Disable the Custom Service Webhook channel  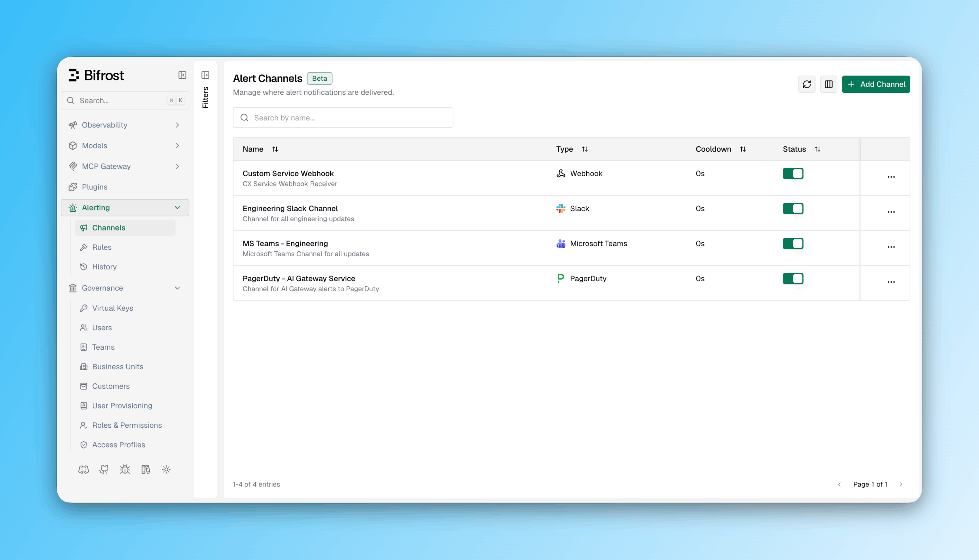click(x=793, y=173)
